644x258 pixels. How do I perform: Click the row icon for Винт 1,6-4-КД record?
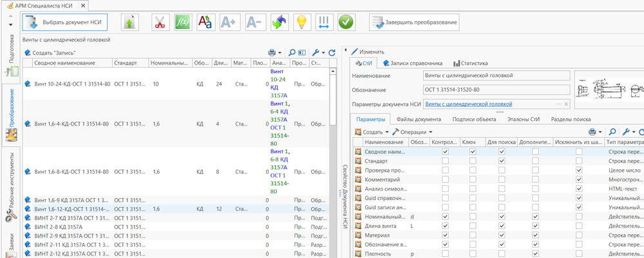28,124
